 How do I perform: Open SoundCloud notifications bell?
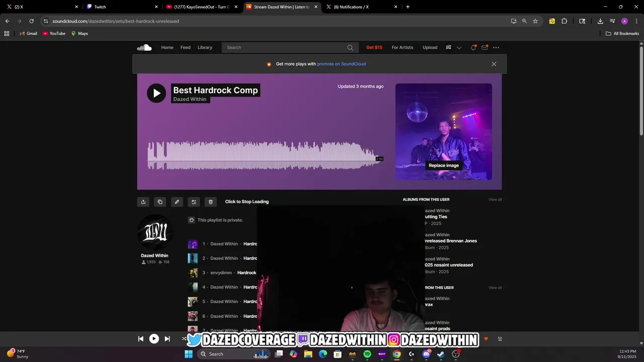tap(473, 48)
